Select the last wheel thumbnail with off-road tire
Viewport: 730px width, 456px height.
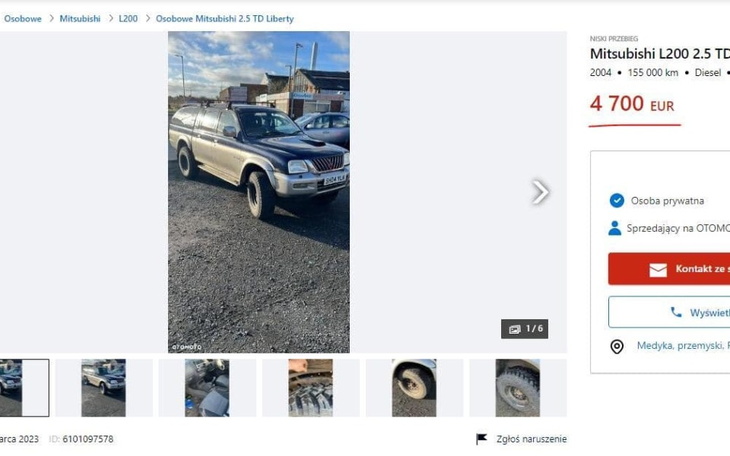click(x=518, y=388)
